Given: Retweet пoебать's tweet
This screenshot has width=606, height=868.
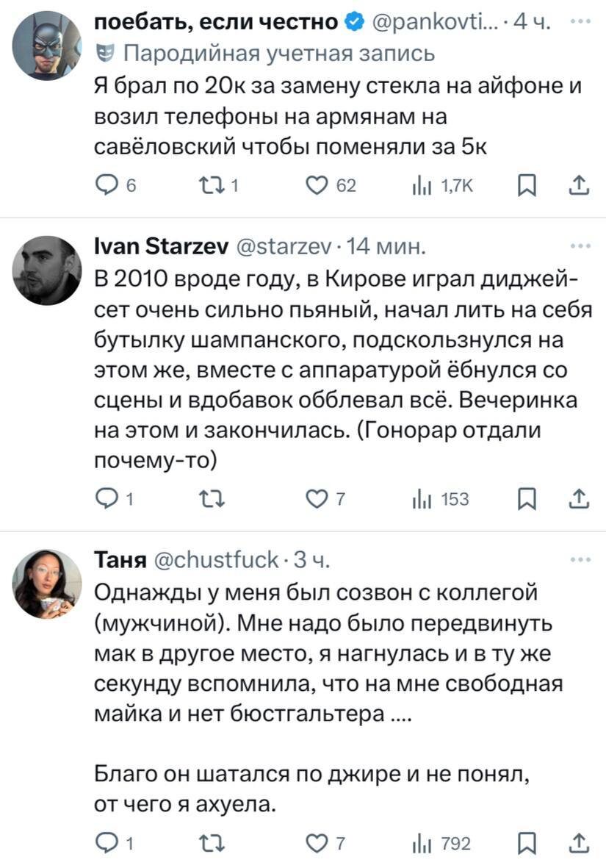Looking at the screenshot, I should point(212,185).
